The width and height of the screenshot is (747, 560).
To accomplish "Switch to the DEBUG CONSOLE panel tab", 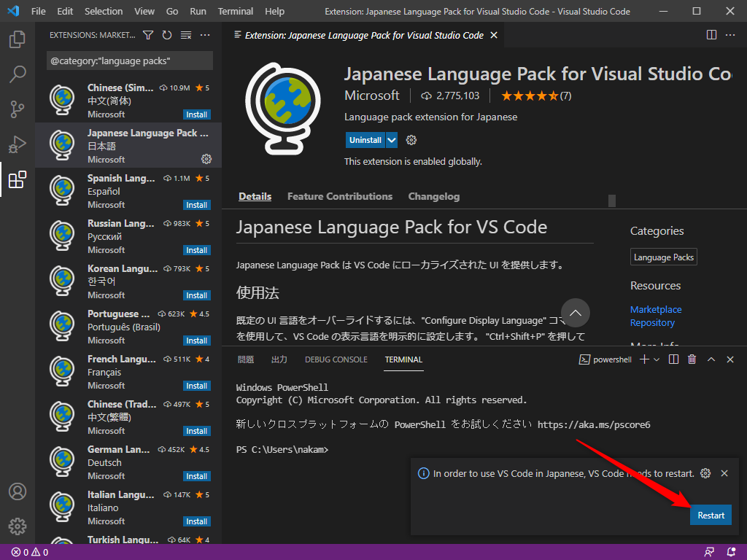I will [336, 359].
